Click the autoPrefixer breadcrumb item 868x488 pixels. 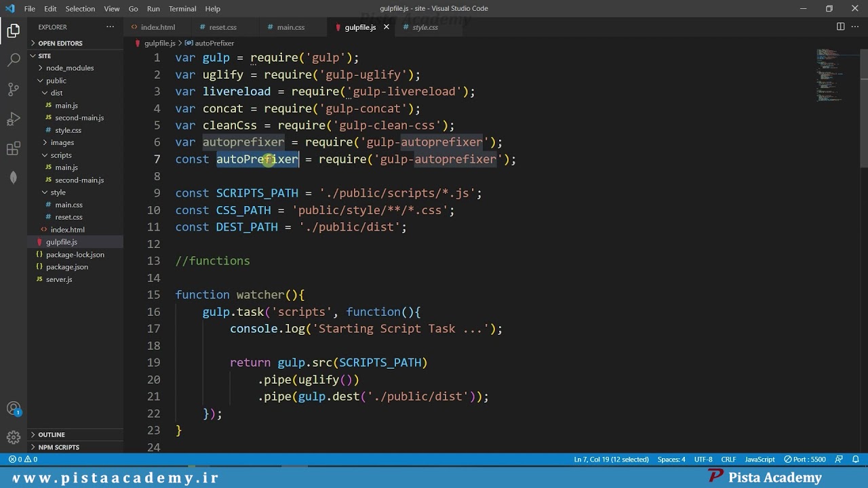pos(210,43)
